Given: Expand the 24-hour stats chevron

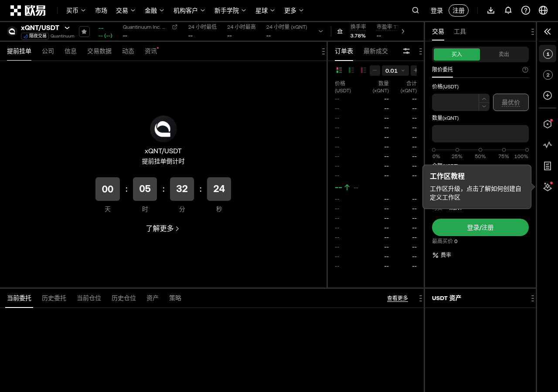Looking at the screenshot, I should [x=321, y=31].
